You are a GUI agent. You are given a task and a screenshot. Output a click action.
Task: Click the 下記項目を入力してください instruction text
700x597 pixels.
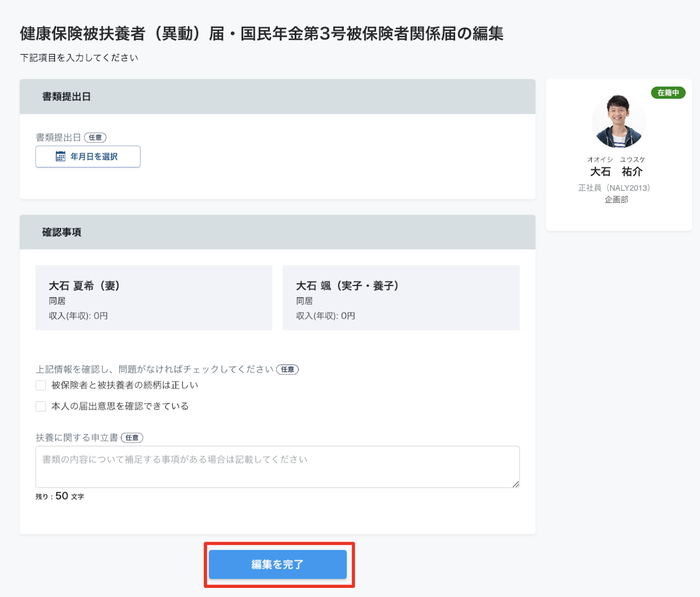(x=79, y=58)
